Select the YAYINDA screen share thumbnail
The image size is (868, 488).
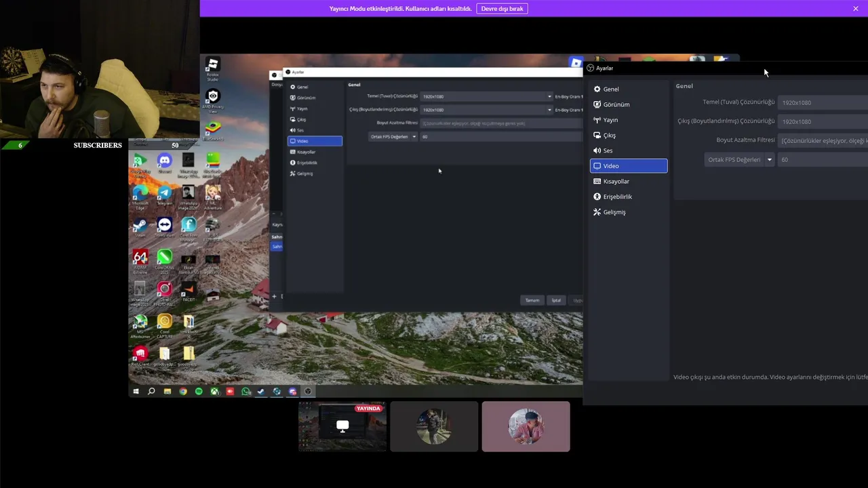342,426
